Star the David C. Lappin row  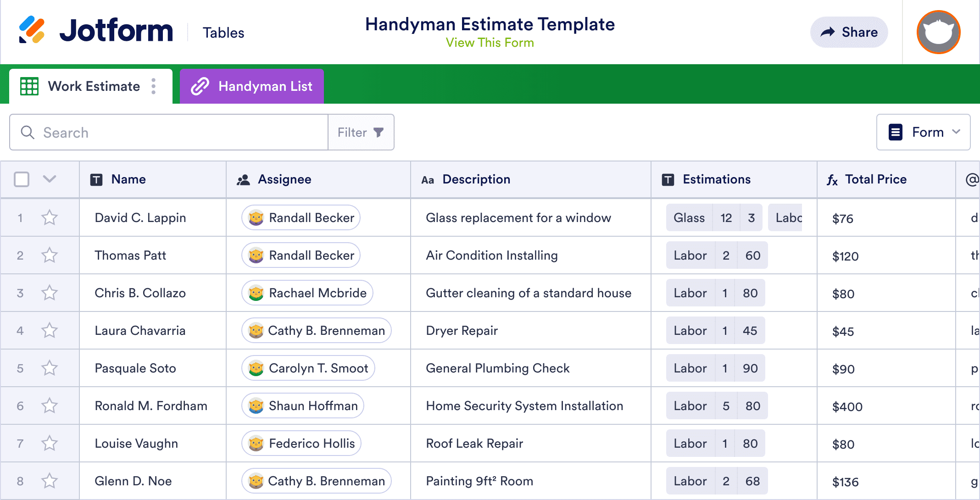50,217
